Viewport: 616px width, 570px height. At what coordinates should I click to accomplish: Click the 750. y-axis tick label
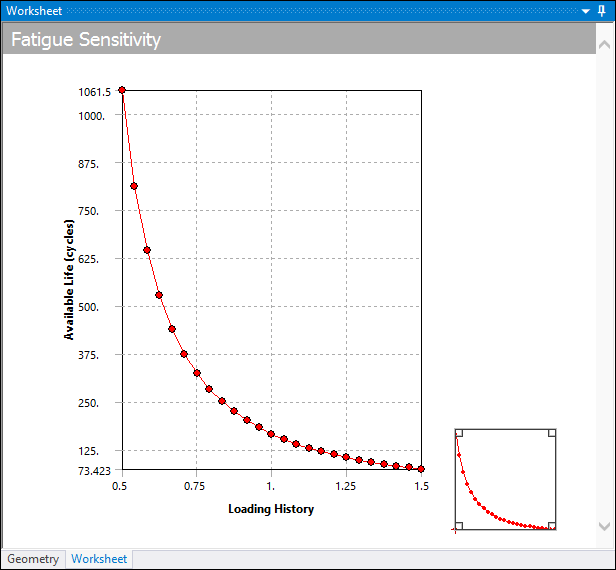click(x=88, y=211)
